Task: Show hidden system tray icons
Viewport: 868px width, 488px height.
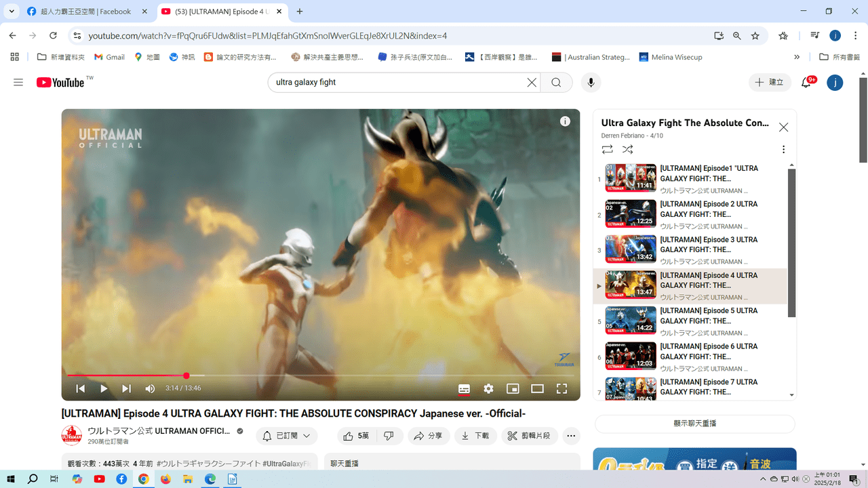Action: (x=764, y=479)
